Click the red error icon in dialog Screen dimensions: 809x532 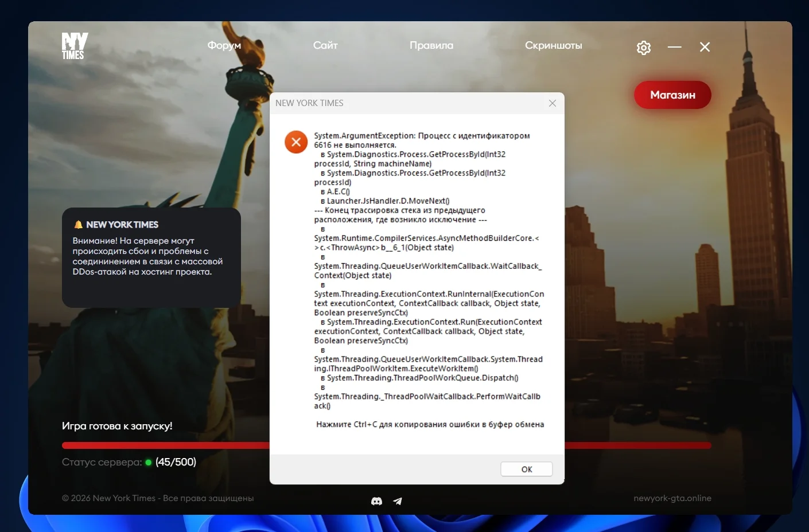tap(296, 142)
